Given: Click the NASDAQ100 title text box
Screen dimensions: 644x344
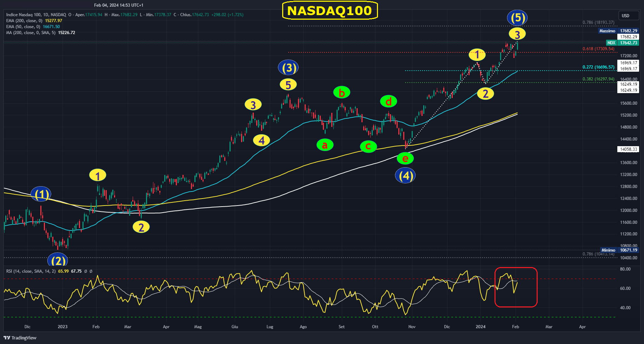Looking at the screenshot, I should coord(330,11).
